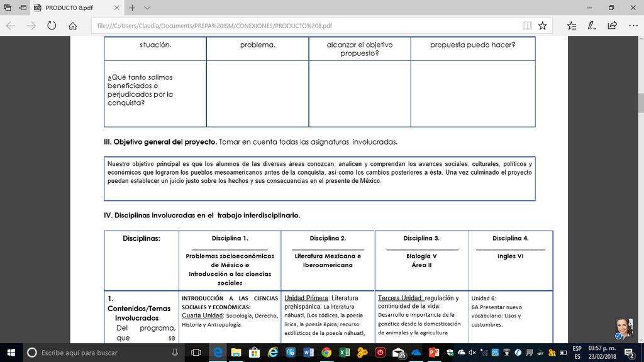Refresh the PDF page
Screen dimensions: 644x362
52,25
